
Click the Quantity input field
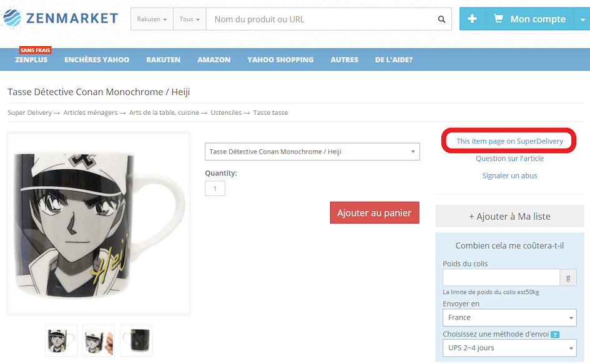[x=215, y=188]
